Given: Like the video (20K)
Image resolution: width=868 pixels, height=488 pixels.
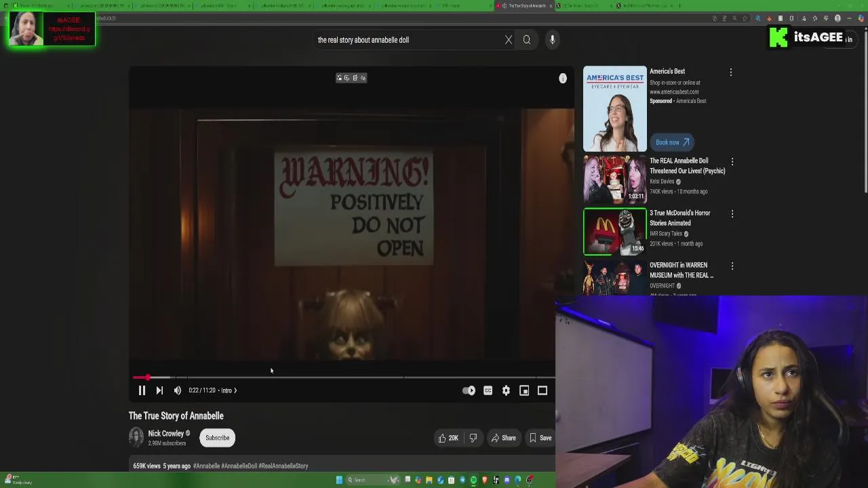Looking at the screenshot, I should [x=449, y=438].
